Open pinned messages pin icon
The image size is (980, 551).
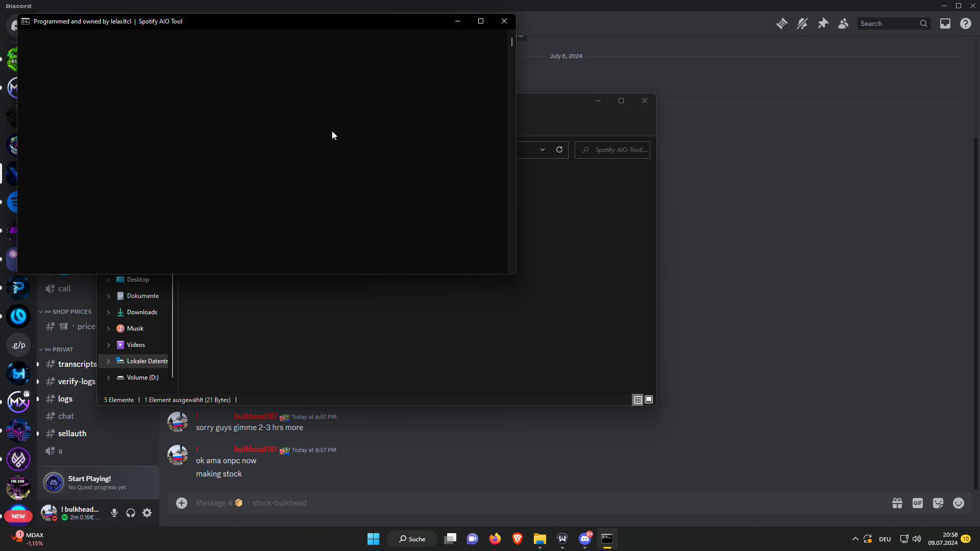coord(823,23)
